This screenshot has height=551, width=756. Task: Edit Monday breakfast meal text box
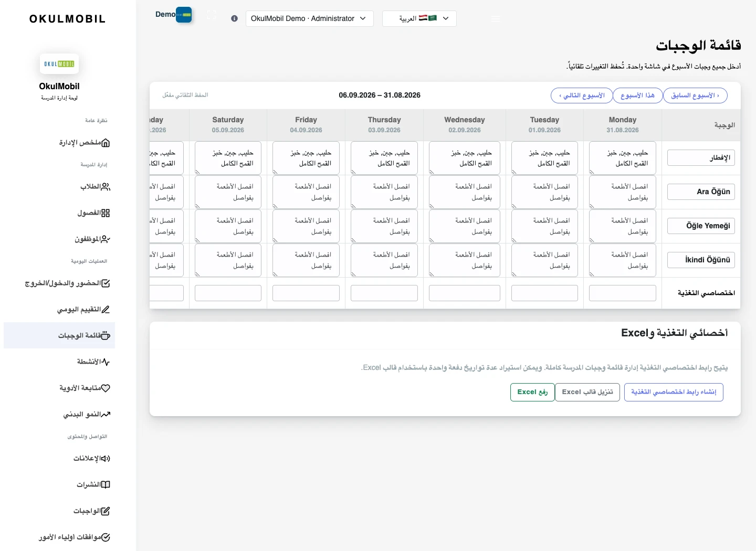pyautogui.click(x=623, y=158)
